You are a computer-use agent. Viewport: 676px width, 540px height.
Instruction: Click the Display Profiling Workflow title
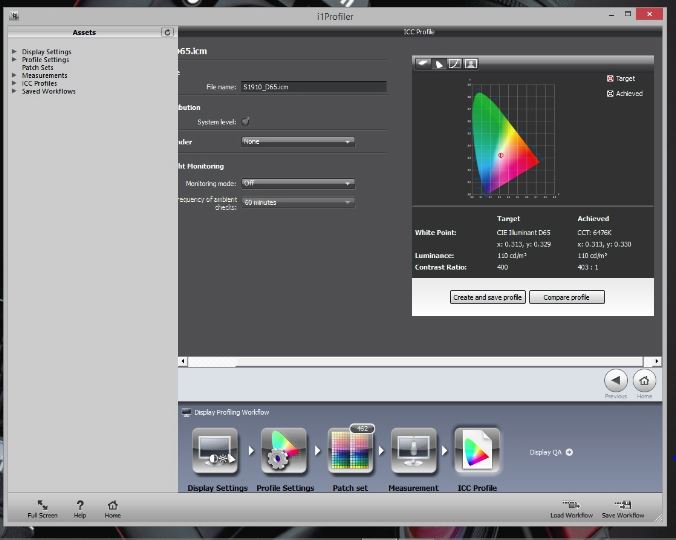(232, 412)
